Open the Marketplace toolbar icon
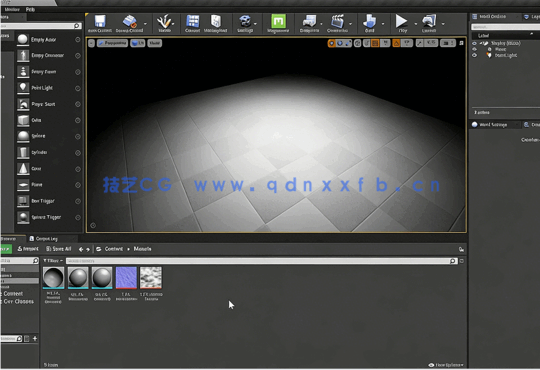Screen dimensions: 540x370 tap(216, 21)
